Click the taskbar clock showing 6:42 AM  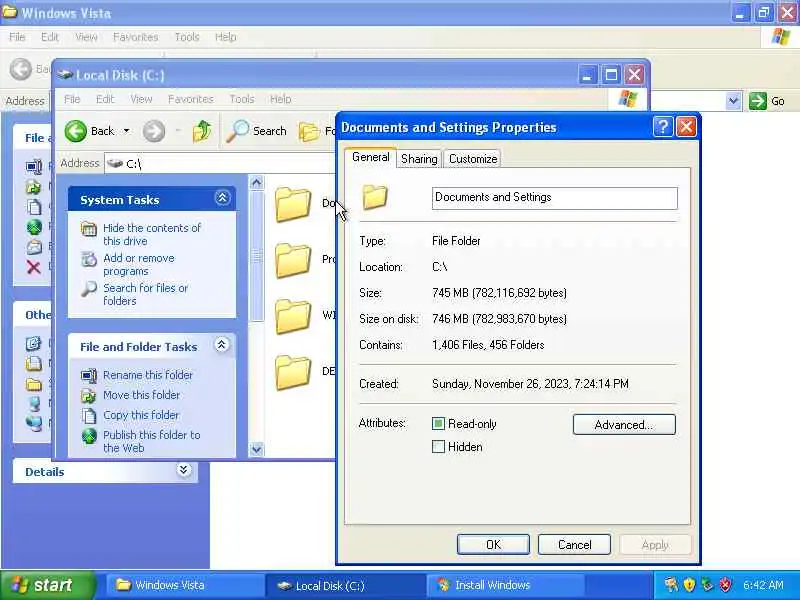pos(763,585)
